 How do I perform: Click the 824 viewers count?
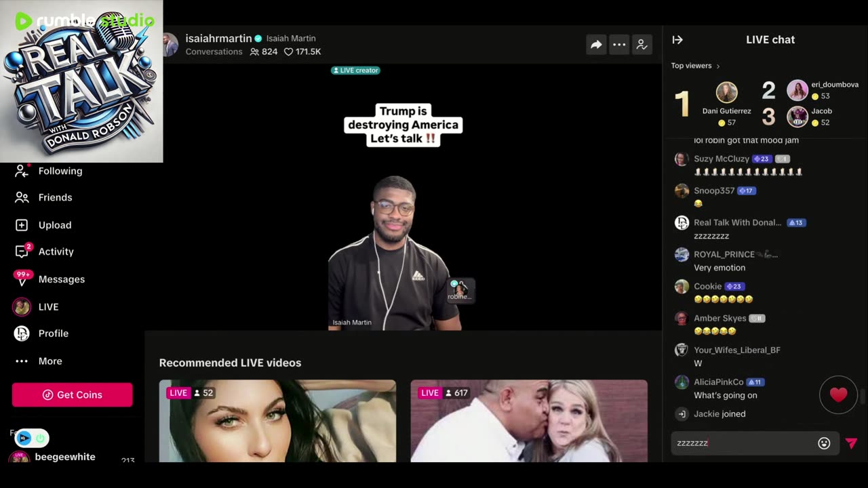coord(264,52)
